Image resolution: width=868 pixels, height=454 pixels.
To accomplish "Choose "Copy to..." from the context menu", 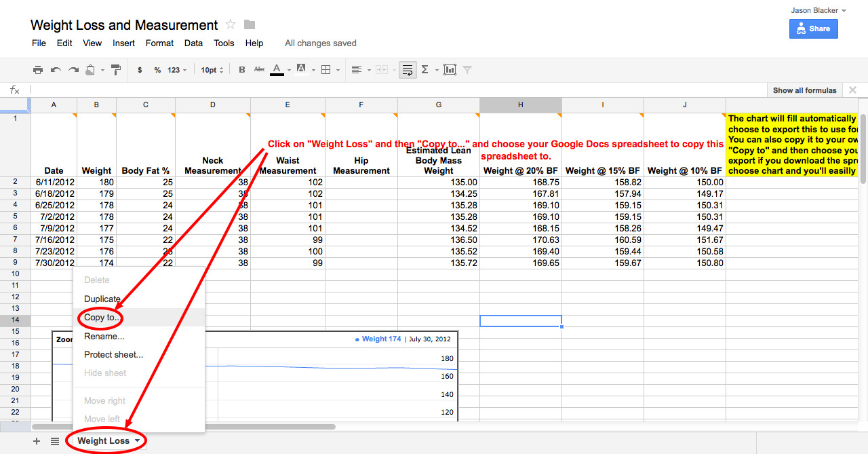I will point(102,318).
